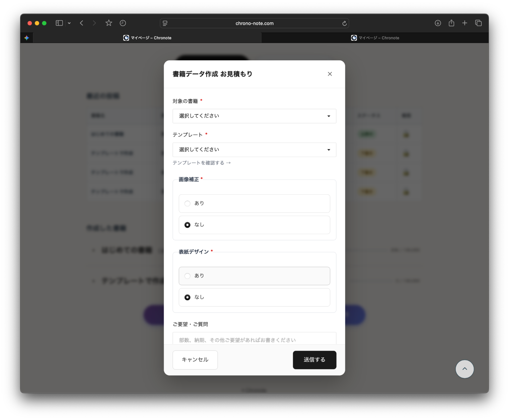Viewport: 509px width, 420px height.
Task: Expand the tab group chevron near sidebar button
Action: coord(69,23)
